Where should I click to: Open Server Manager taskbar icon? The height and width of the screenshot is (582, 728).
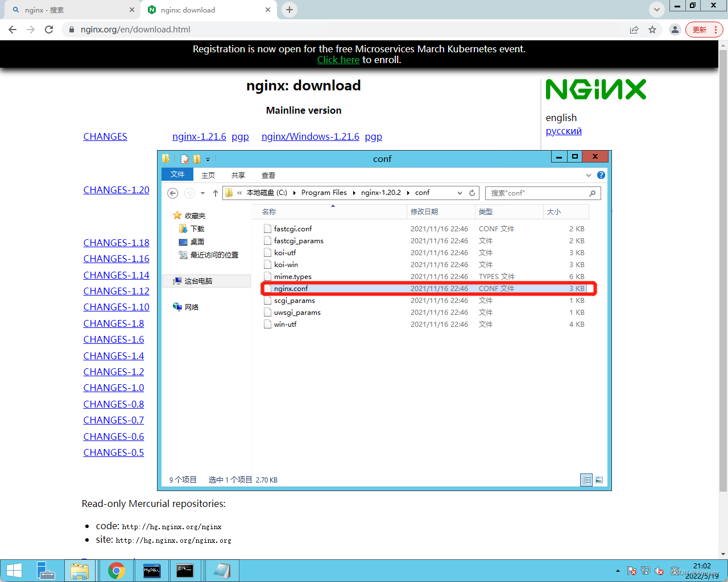(45, 571)
